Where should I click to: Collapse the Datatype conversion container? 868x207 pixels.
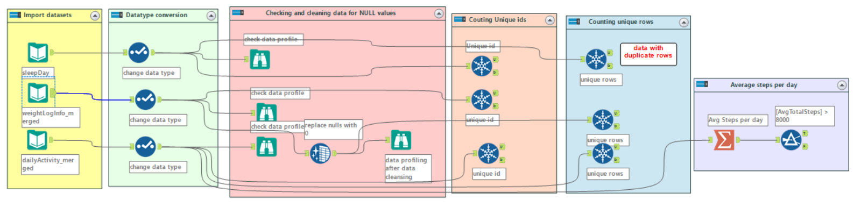211,16
